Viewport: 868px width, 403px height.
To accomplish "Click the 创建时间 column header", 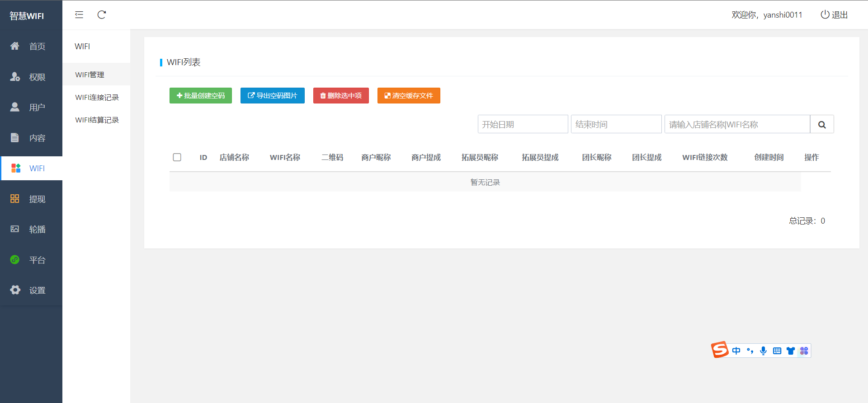I will (x=769, y=157).
